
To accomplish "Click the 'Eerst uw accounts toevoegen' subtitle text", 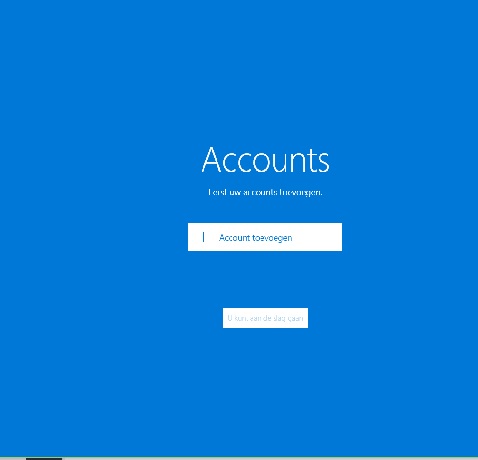I will tap(265, 192).
